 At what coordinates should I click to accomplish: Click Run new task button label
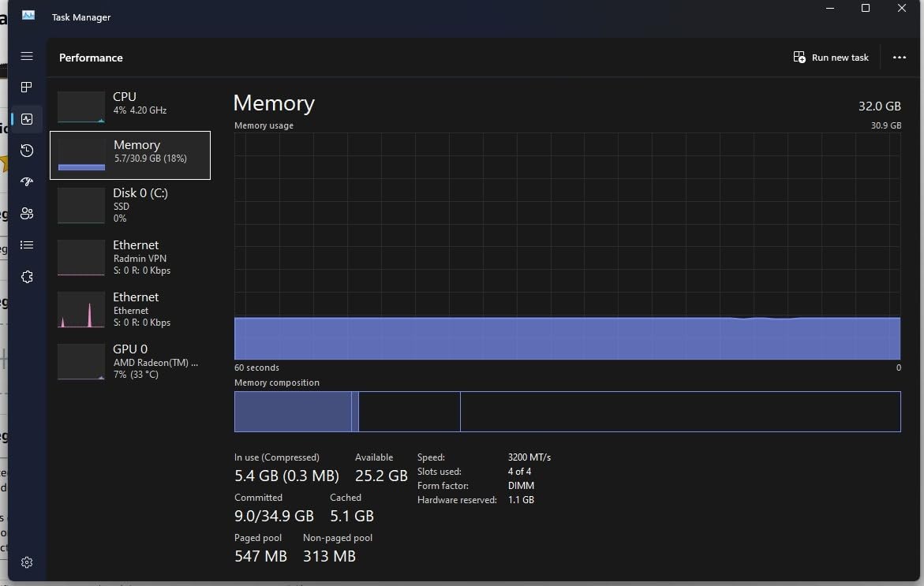click(840, 57)
